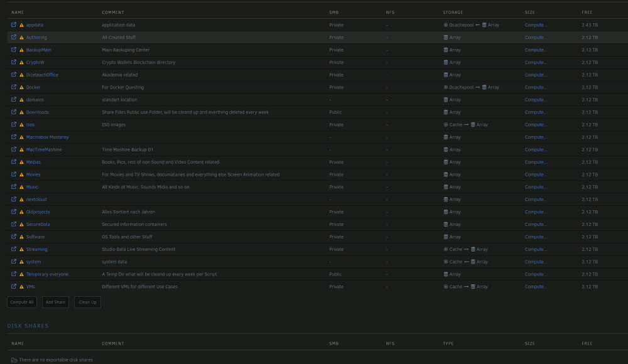Image resolution: width=628 pixels, height=364 pixels.
Task: Compute size of the system share
Action: 536,262
